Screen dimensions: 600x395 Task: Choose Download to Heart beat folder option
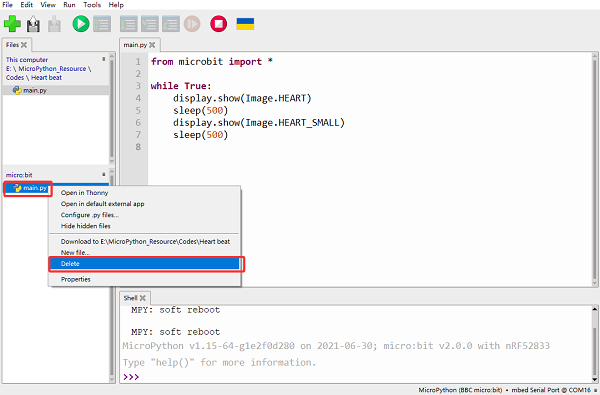pyautogui.click(x=145, y=242)
